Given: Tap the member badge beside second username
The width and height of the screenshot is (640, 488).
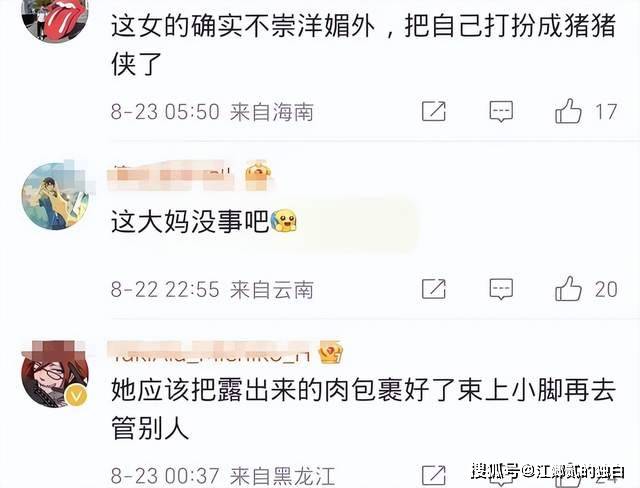Looking at the screenshot, I should coord(258,175).
